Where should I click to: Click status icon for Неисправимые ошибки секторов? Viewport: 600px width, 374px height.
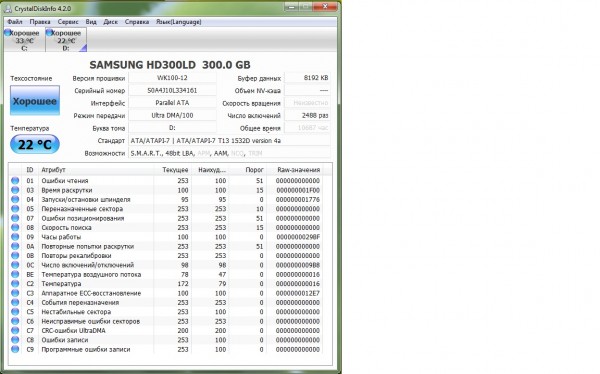click(15, 321)
